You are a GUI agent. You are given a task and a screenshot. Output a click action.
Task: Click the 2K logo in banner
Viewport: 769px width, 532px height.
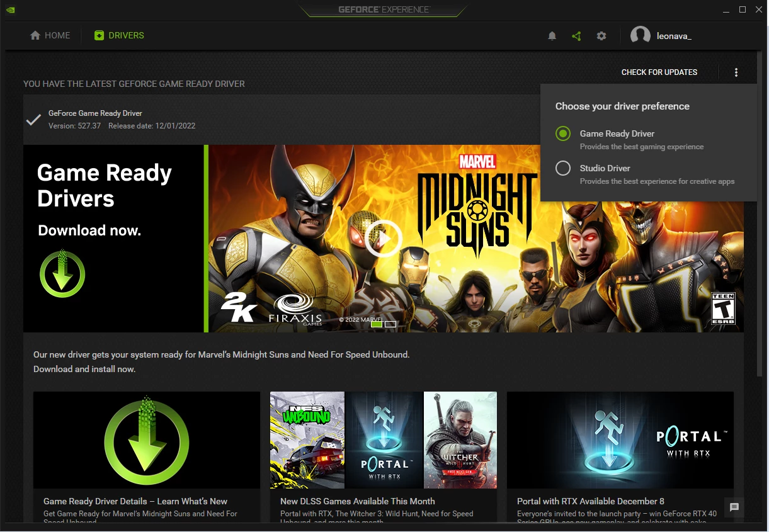(x=238, y=307)
